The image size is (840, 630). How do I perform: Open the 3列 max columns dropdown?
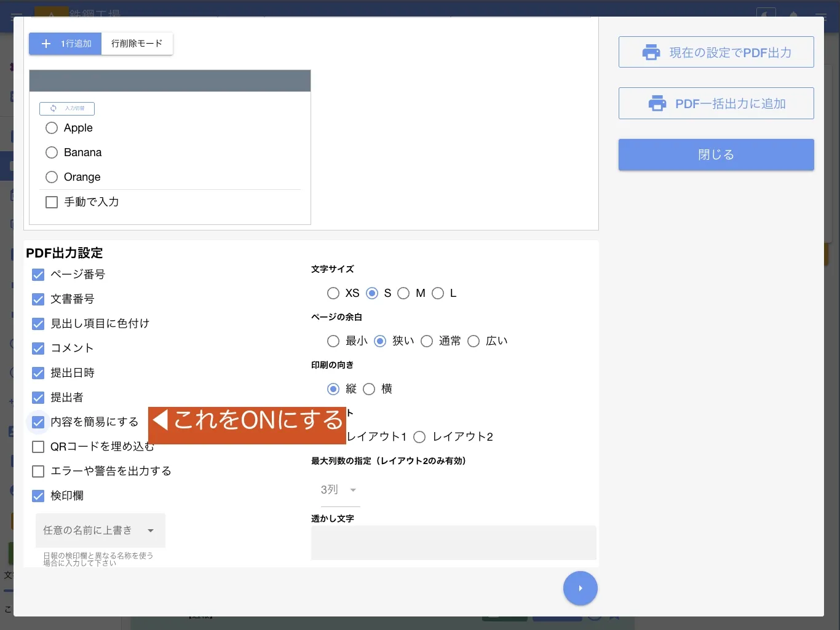click(x=340, y=490)
